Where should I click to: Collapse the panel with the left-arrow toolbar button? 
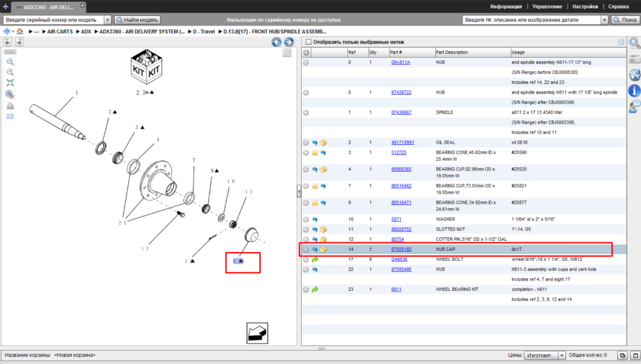8,42
